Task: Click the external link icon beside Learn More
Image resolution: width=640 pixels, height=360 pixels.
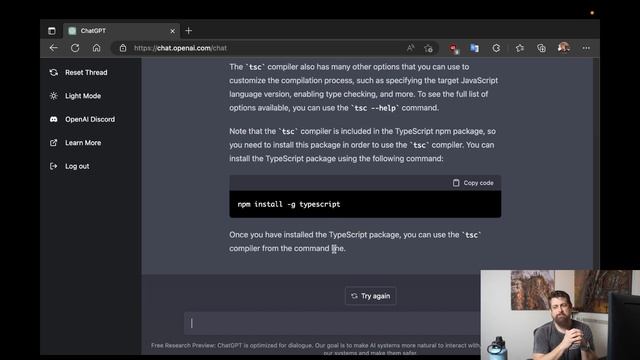Action: click(x=53, y=143)
